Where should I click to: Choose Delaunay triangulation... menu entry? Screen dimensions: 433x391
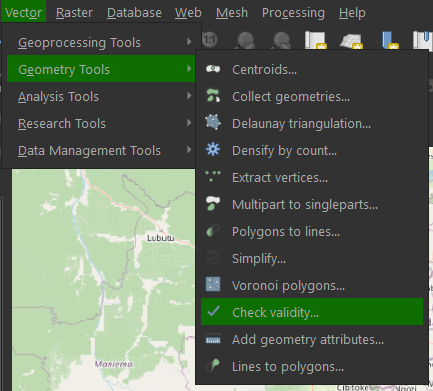click(312, 124)
